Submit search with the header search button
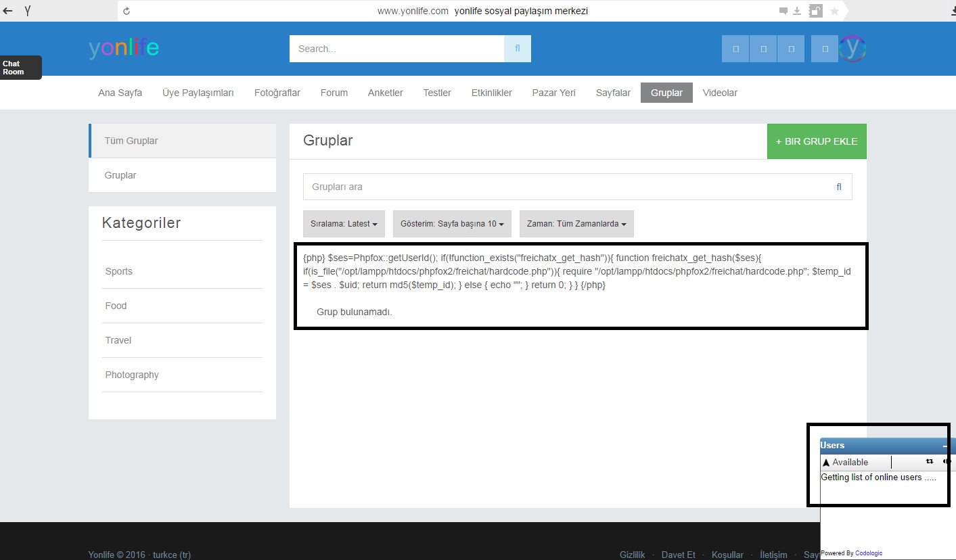 coord(518,49)
